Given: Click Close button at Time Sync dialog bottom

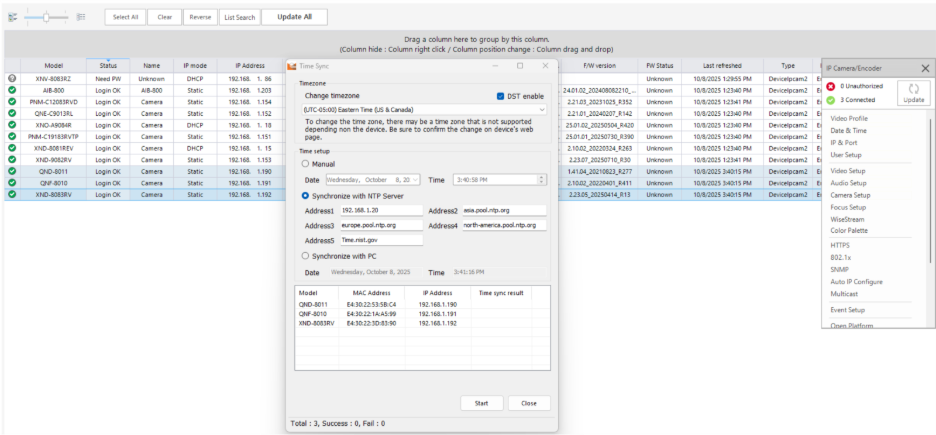Looking at the screenshot, I should pyautogui.click(x=529, y=403).
